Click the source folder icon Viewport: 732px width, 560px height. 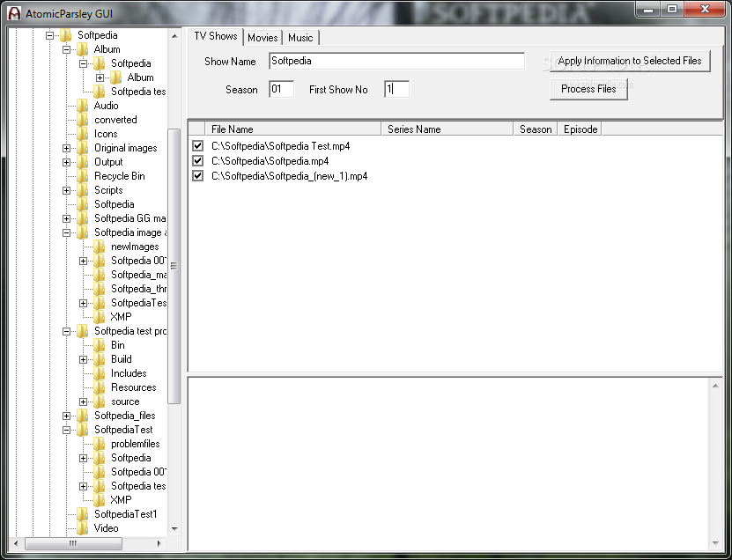coord(99,402)
